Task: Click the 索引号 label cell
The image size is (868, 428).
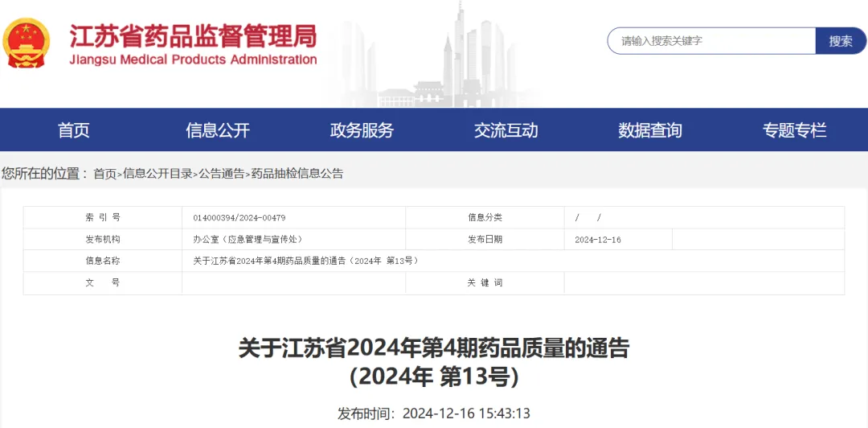Action: pyautogui.click(x=102, y=218)
